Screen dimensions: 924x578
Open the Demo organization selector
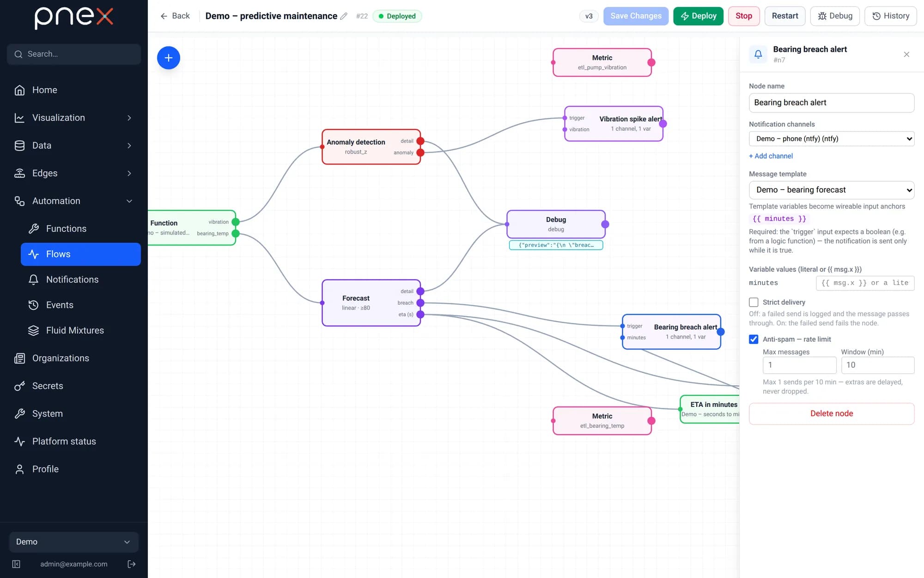point(74,542)
